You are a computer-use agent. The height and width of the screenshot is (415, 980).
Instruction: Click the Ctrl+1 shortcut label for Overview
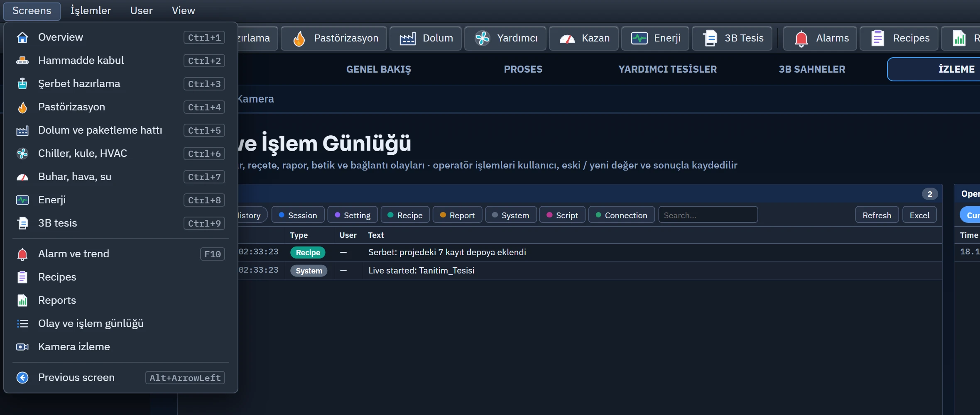pyautogui.click(x=204, y=37)
